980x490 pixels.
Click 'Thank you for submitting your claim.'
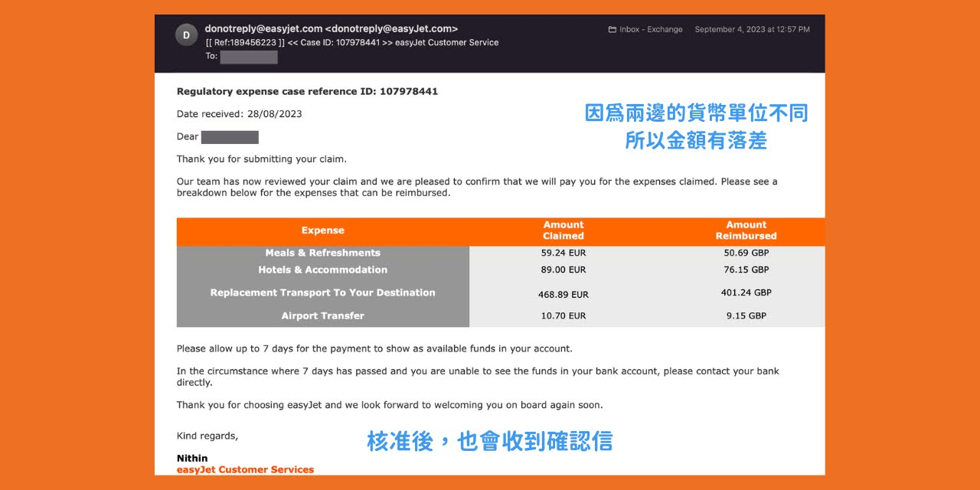pyautogui.click(x=262, y=159)
